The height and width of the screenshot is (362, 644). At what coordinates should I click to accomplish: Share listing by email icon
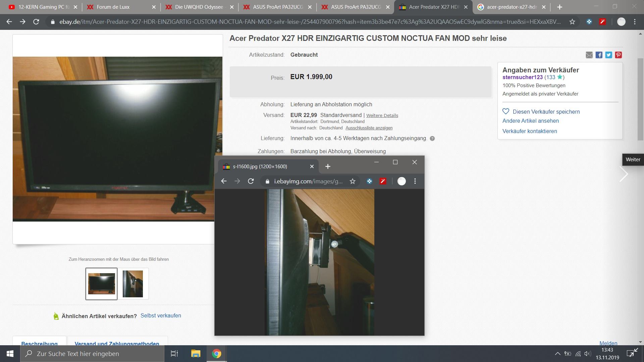pos(589,55)
